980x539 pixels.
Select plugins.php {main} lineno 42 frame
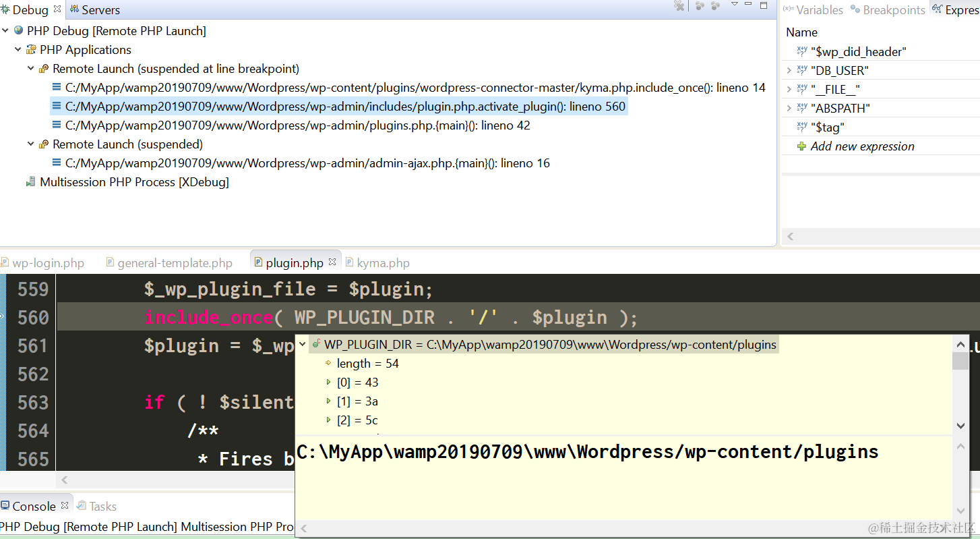(x=297, y=125)
